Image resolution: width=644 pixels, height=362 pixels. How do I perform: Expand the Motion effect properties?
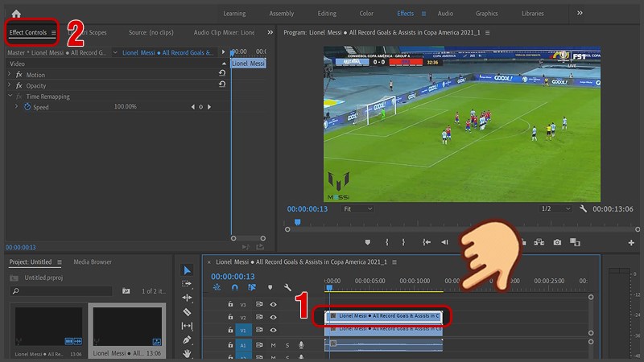pos(10,74)
